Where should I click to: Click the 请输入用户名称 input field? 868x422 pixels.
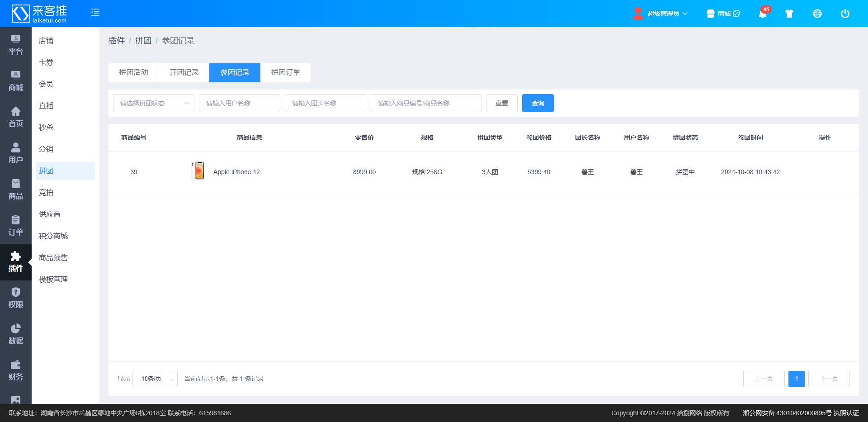click(239, 103)
